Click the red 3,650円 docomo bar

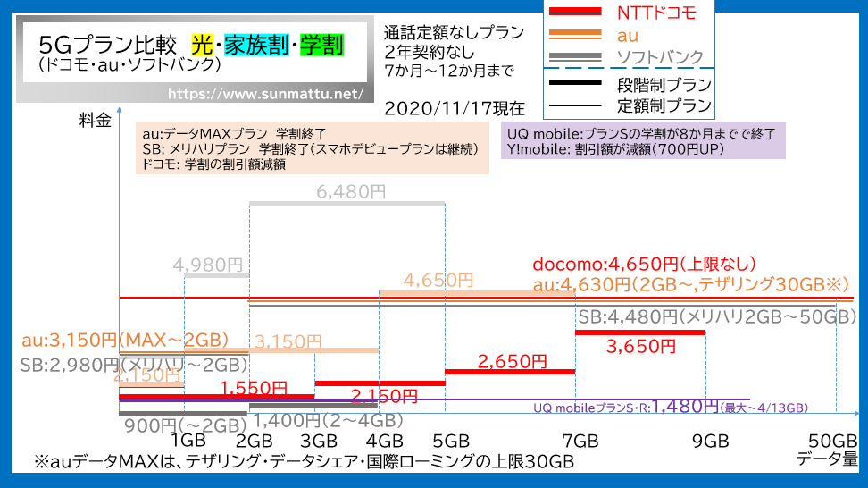coord(640,332)
